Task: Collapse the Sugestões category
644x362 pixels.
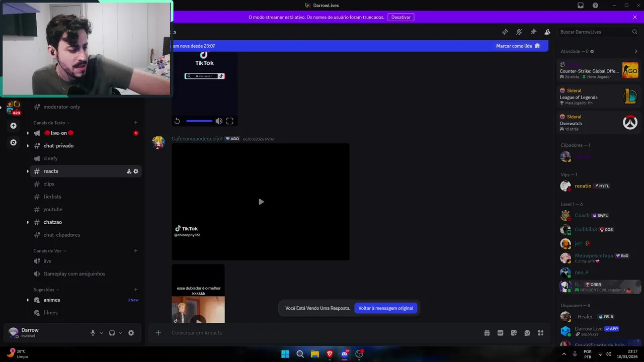Action: (x=46, y=290)
